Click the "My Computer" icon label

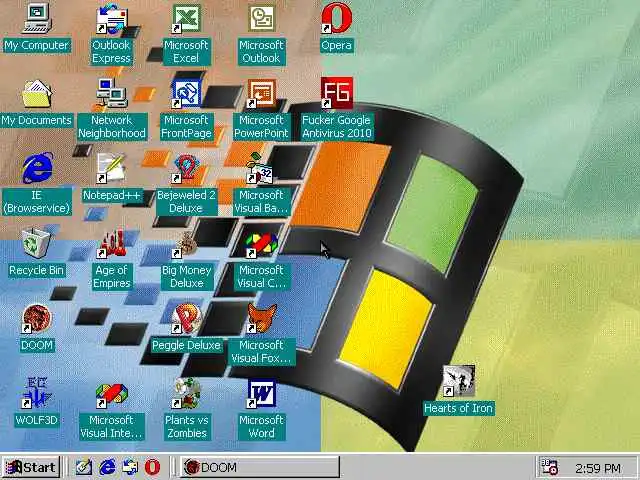click(x=37, y=45)
